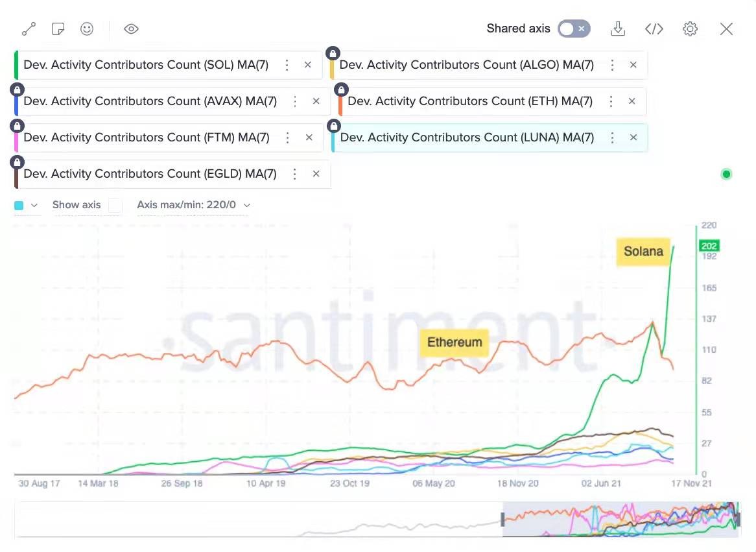Screen dimensions: 756x552
Task: Select the AVAX contributors count metric
Action: [x=150, y=101]
